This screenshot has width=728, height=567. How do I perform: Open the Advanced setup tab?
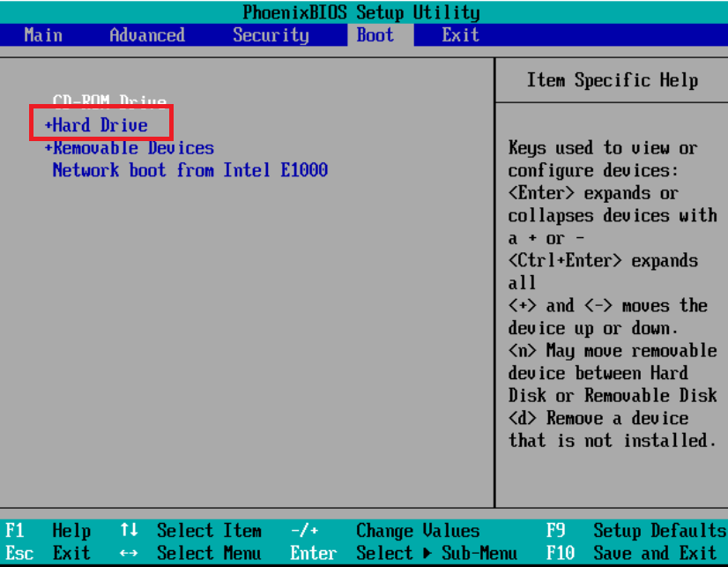coord(146,34)
